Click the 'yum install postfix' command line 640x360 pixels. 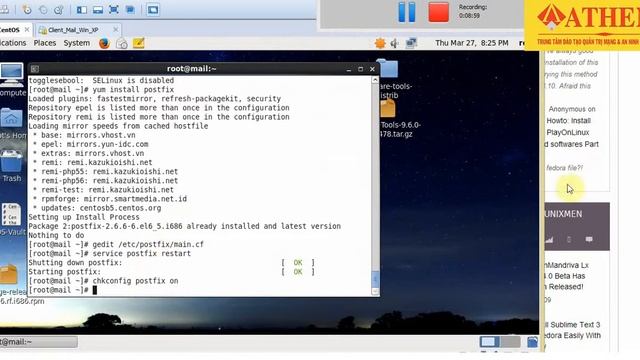[x=101, y=89]
